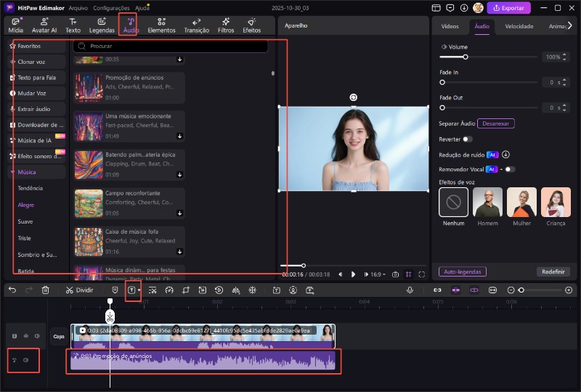Screen dimensions: 581x392
Task: Open the aspect ratio 16:9 dropdown
Action: pos(378,274)
